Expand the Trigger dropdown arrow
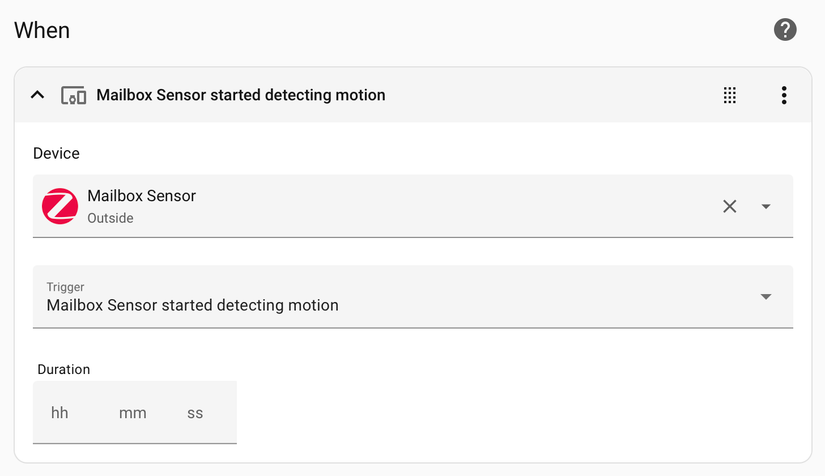Image resolution: width=825 pixels, height=476 pixels. click(x=766, y=296)
